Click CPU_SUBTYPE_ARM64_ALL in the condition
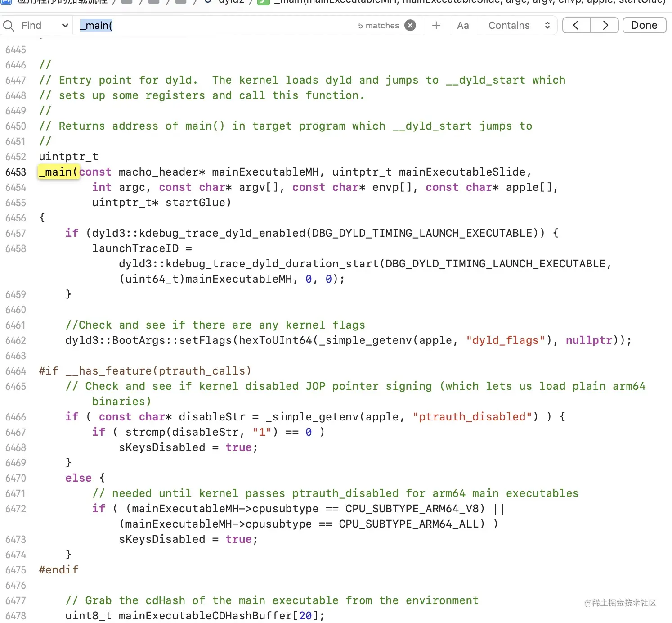The height and width of the screenshot is (623, 672). tap(405, 524)
